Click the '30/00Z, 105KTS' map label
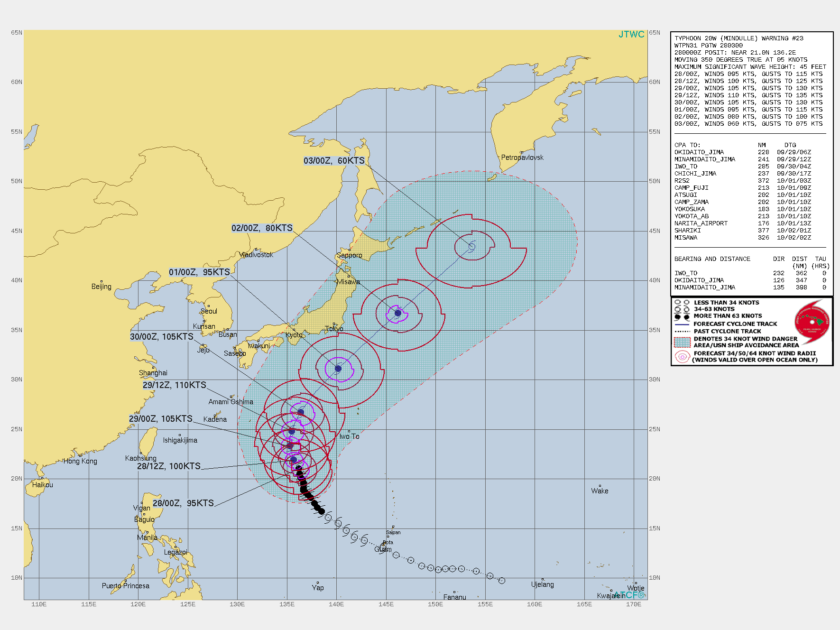 (162, 337)
